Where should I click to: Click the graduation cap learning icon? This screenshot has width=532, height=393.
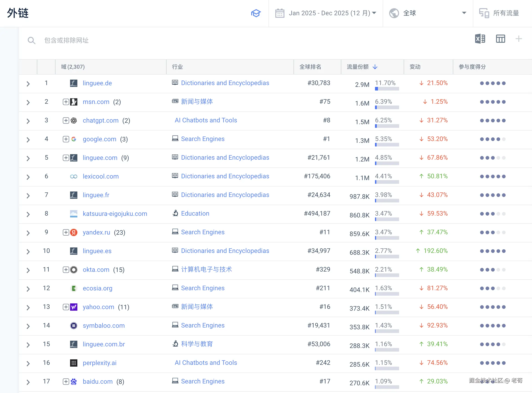coord(256,13)
